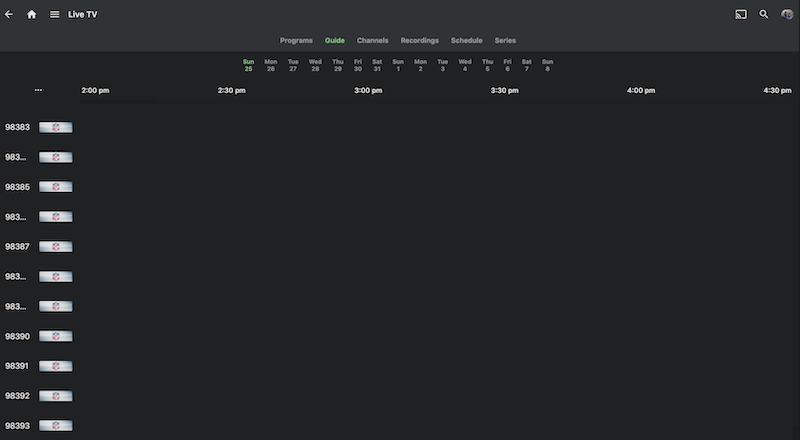
Task: Choose Sat 31 in date strip
Action: tap(377, 65)
